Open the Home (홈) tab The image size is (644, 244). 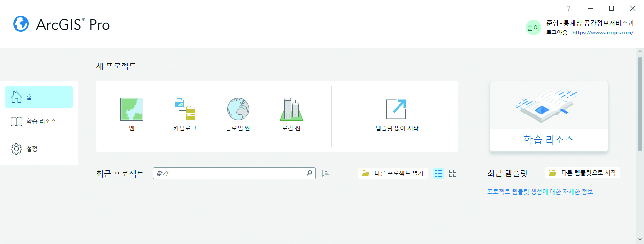[x=39, y=97]
